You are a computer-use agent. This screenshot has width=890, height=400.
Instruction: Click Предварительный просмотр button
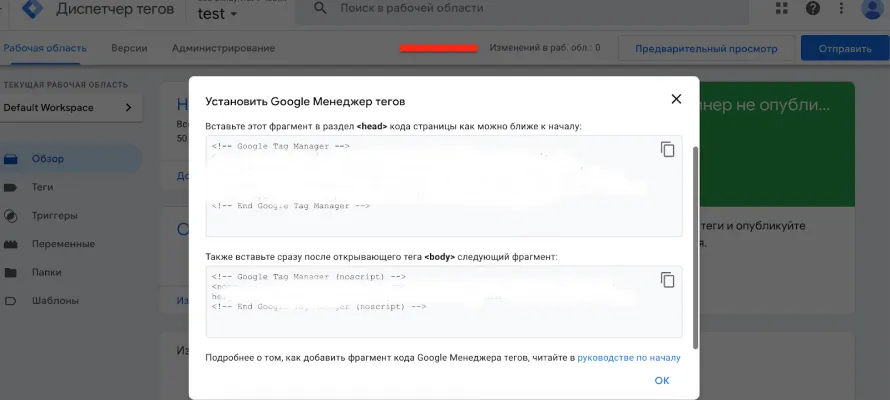tap(706, 49)
